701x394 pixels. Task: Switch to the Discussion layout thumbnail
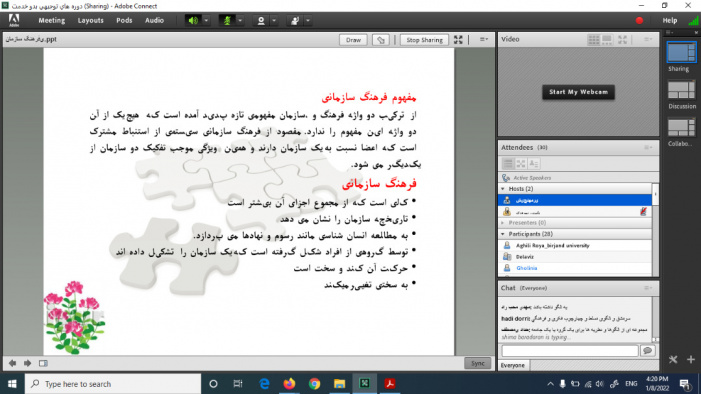(681, 90)
